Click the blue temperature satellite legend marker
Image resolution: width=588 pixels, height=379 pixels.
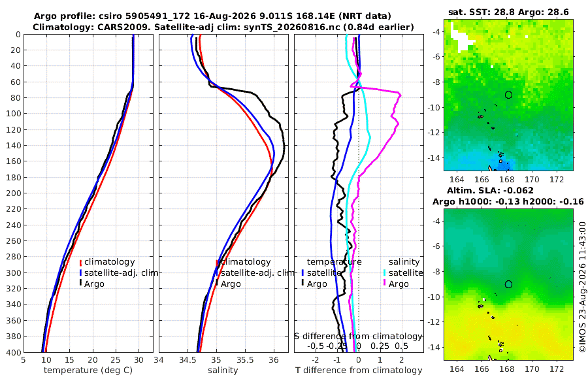(302, 273)
